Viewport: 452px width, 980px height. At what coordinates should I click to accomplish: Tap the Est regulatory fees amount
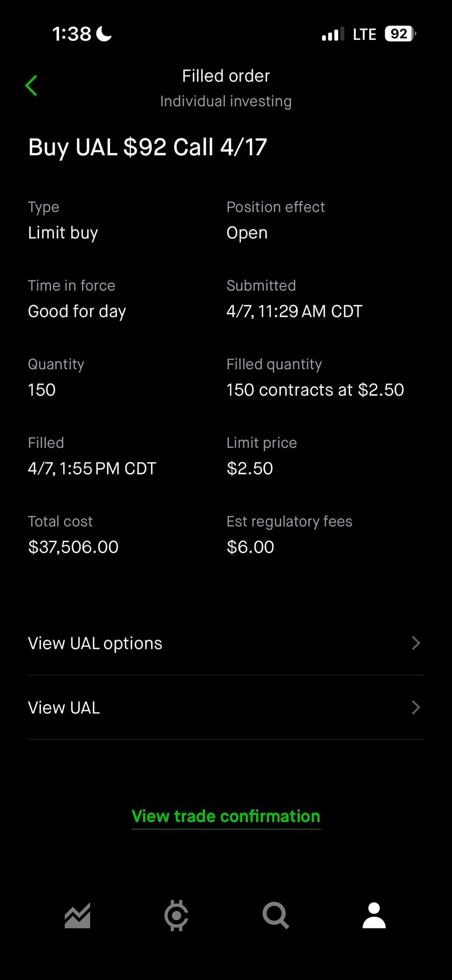[250, 547]
